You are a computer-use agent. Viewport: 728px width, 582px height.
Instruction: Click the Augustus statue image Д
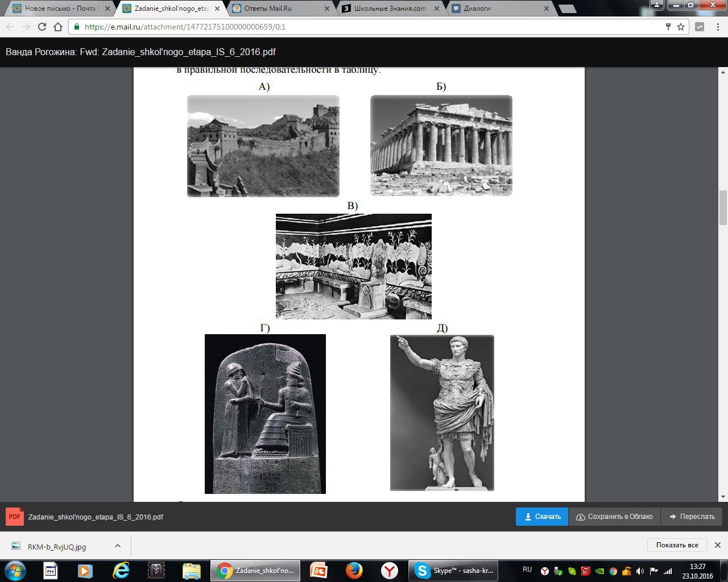coord(442,413)
